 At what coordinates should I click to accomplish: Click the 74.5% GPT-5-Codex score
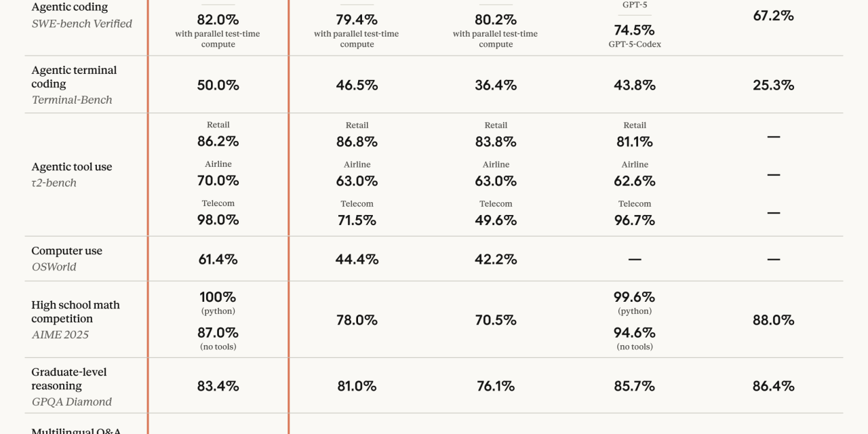point(635,31)
